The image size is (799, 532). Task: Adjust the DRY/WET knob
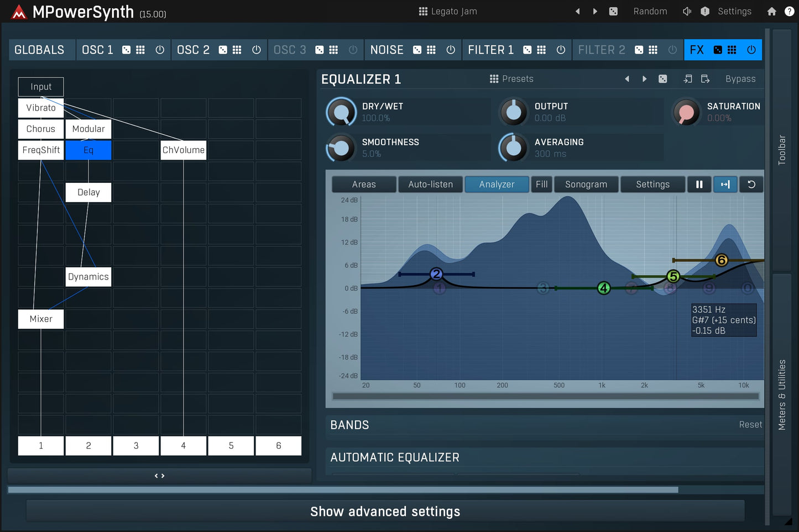click(341, 112)
